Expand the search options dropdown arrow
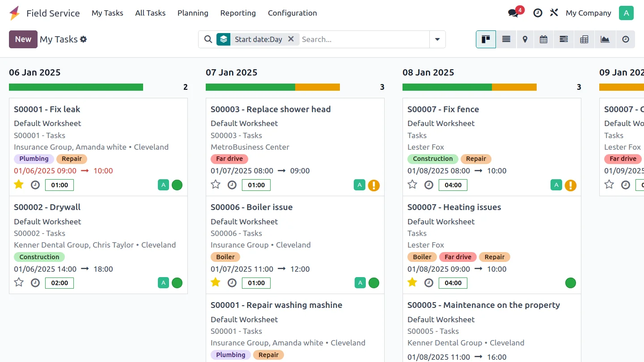The image size is (644, 362). pyautogui.click(x=437, y=39)
